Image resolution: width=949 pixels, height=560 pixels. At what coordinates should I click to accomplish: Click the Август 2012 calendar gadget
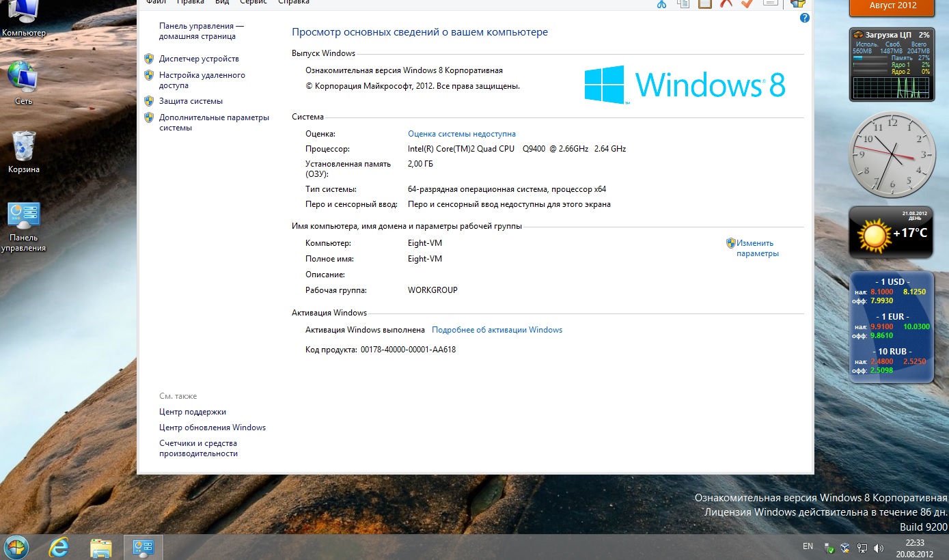pos(892,7)
